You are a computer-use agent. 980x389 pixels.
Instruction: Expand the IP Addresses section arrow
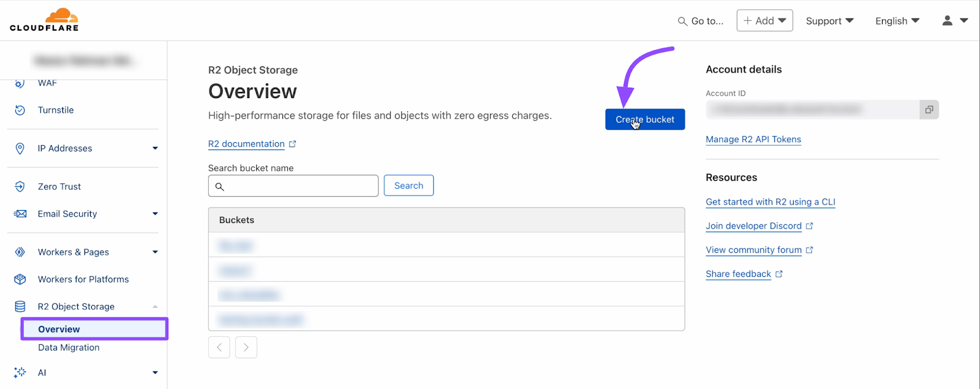pyautogui.click(x=155, y=148)
